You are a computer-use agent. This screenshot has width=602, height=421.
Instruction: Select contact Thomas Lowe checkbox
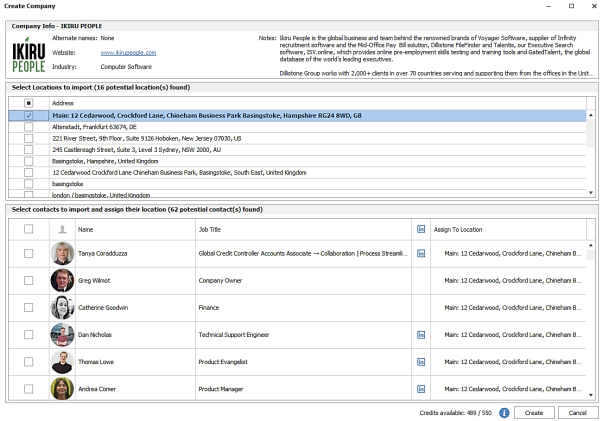(x=28, y=362)
